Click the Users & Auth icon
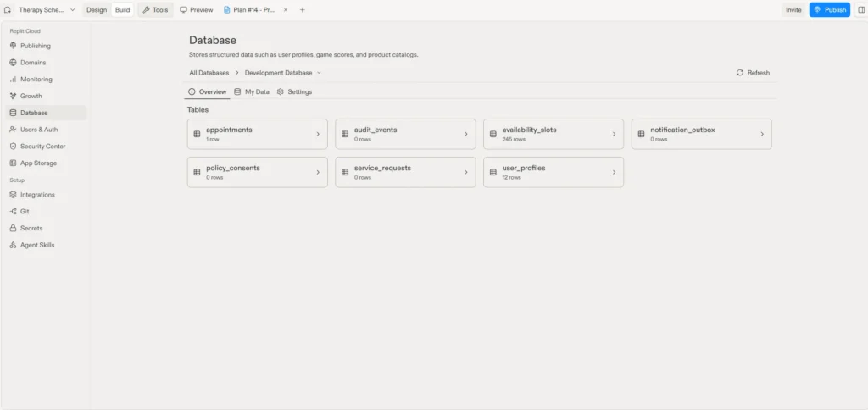The height and width of the screenshot is (410, 868). (14, 130)
